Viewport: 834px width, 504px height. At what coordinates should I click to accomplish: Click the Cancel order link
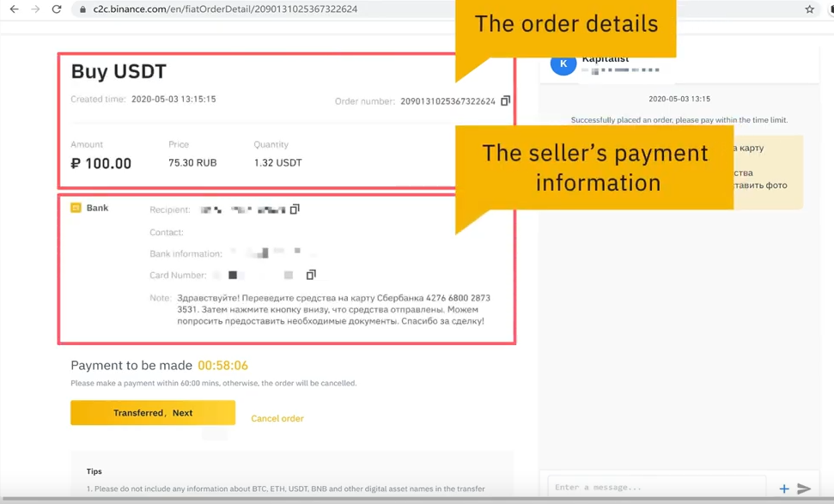277,418
